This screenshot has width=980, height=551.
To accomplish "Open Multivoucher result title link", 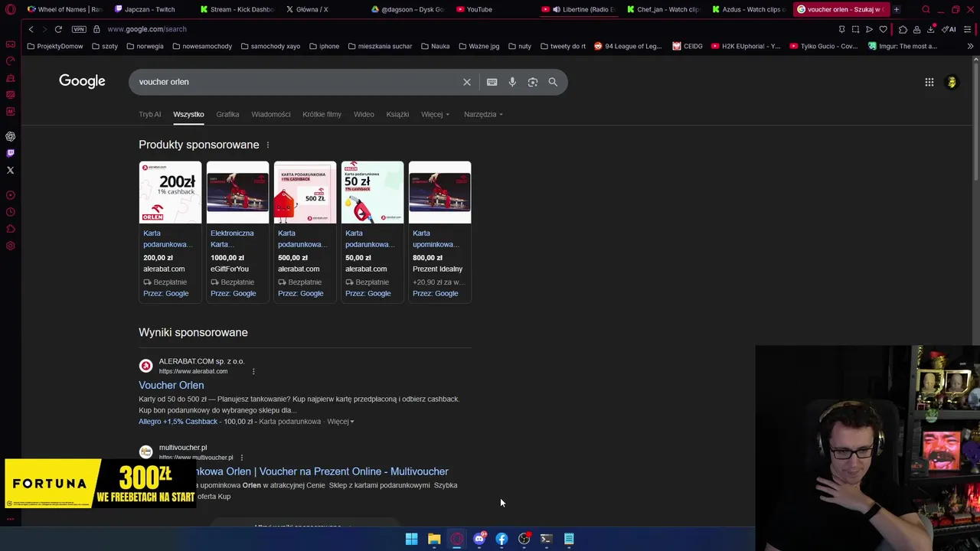I will pyautogui.click(x=322, y=471).
